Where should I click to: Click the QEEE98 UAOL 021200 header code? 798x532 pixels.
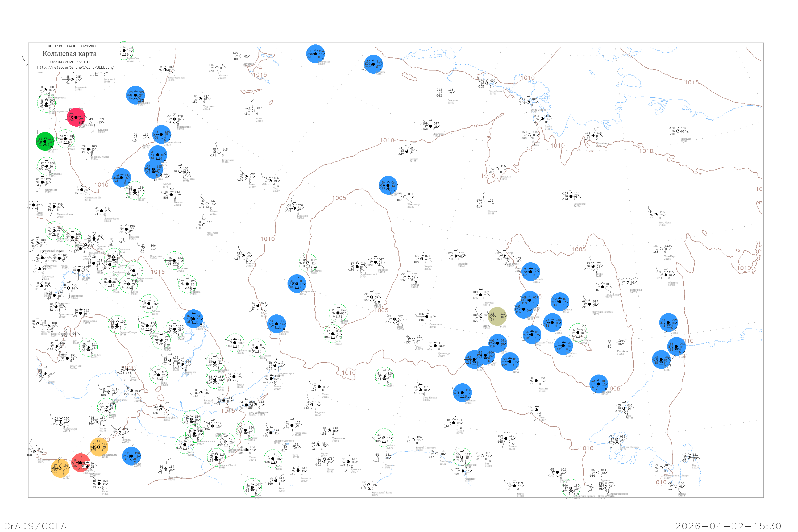tap(71, 46)
